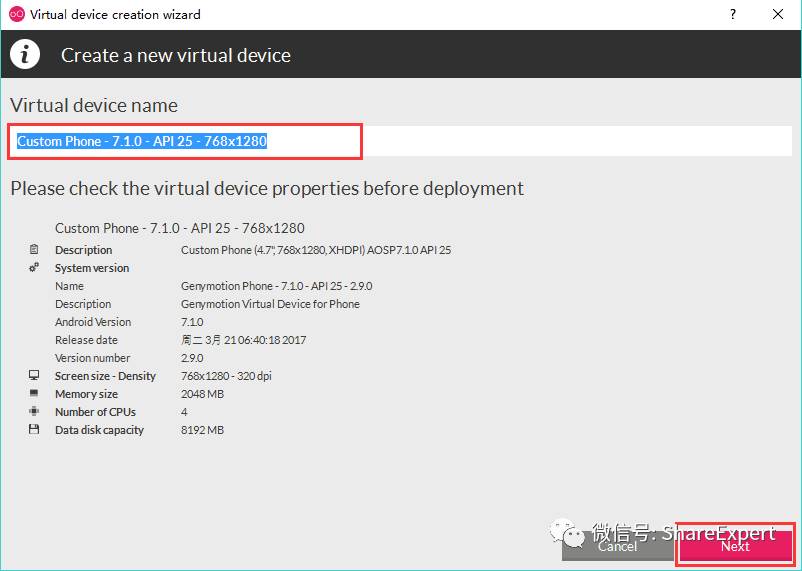Screen dimensions: 802x571
Task: Click the 'Create a new virtual device' heading
Action: 176,55
